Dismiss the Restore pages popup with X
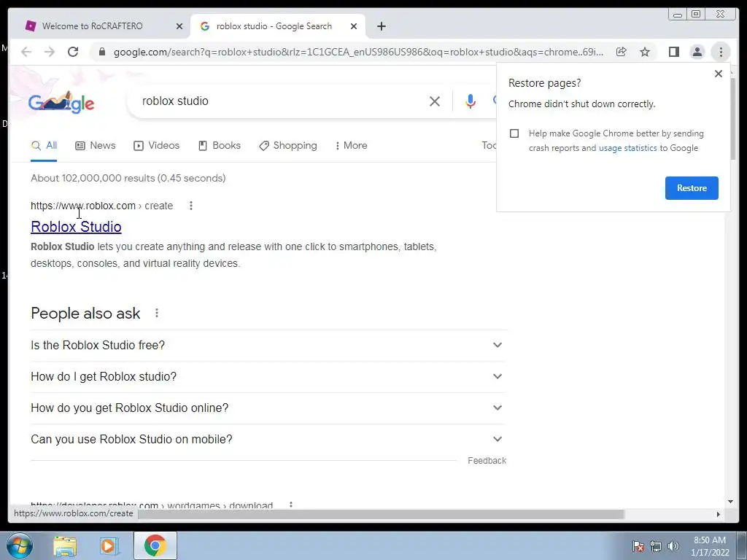This screenshot has width=747, height=560. coord(719,74)
